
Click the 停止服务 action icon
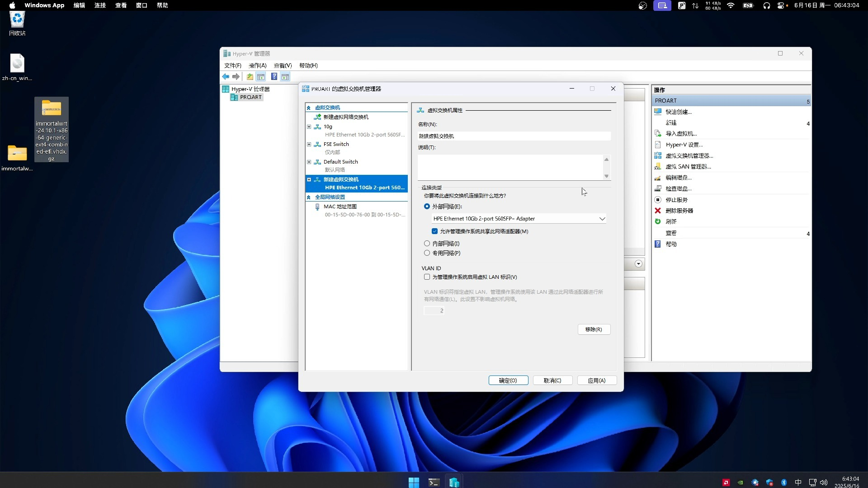pos(658,200)
